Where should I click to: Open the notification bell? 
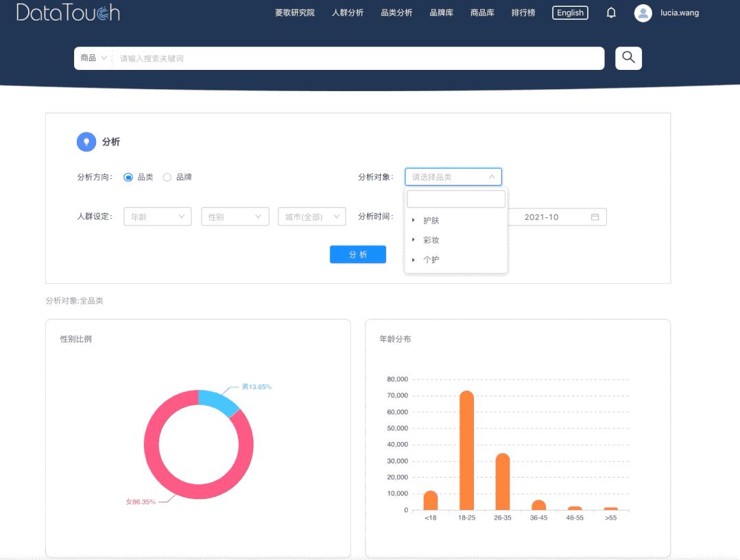click(611, 13)
